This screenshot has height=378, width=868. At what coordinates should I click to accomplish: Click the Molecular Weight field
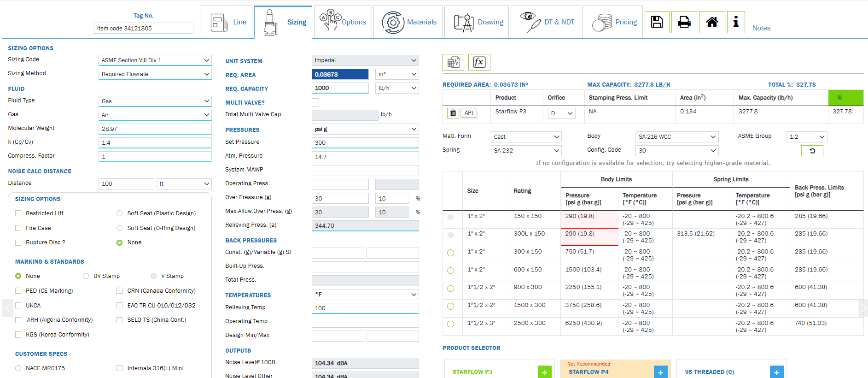point(155,129)
